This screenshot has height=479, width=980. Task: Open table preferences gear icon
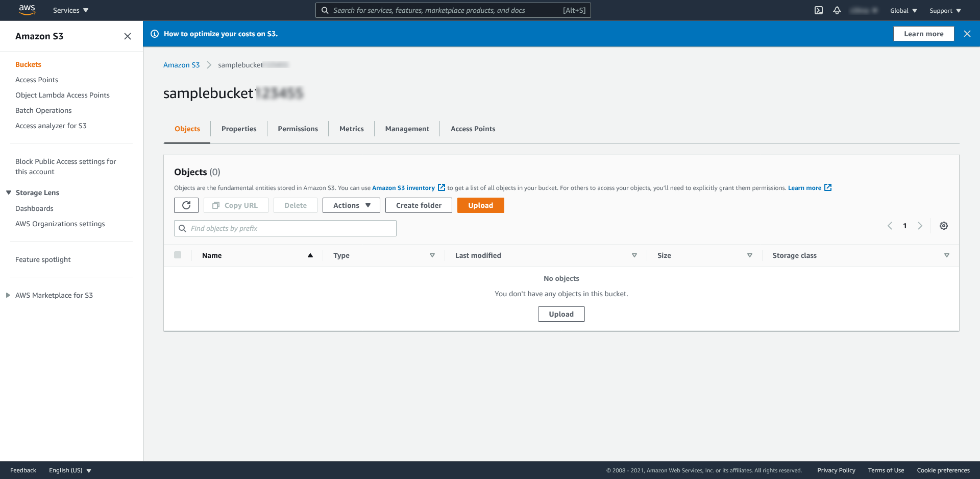[x=944, y=226]
